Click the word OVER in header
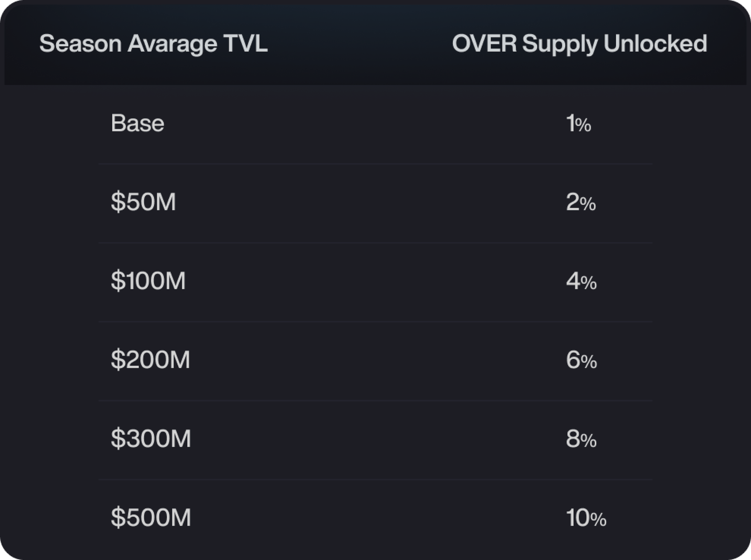This screenshot has width=751, height=560. click(x=484, y=43)
